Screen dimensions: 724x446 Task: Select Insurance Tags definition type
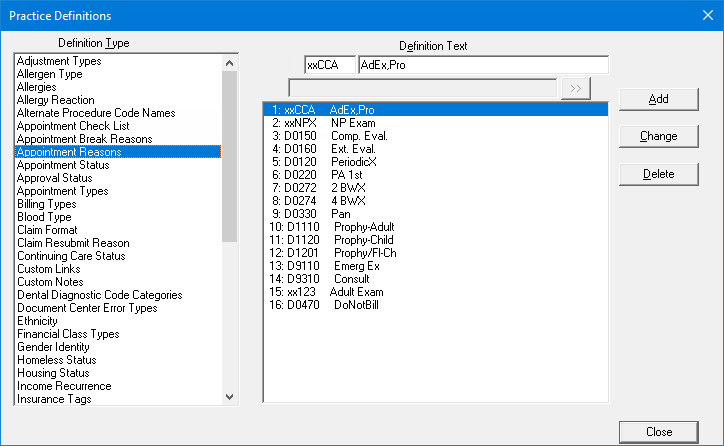118,399
